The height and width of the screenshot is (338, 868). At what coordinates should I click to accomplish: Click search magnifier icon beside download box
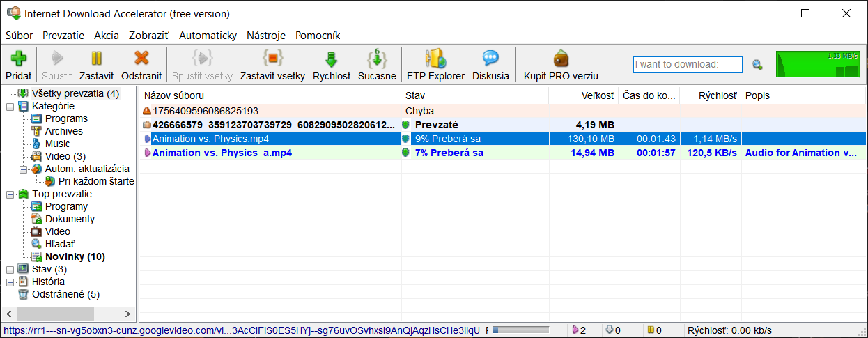tap(757, 65)
